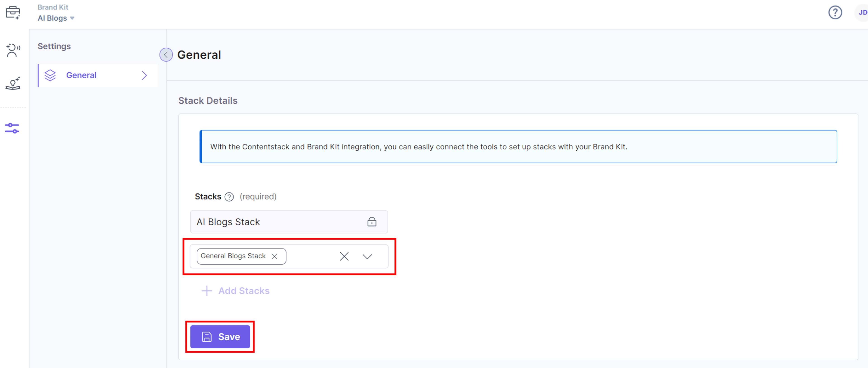Expand the General settings chevron

click(x=144, y=75)
